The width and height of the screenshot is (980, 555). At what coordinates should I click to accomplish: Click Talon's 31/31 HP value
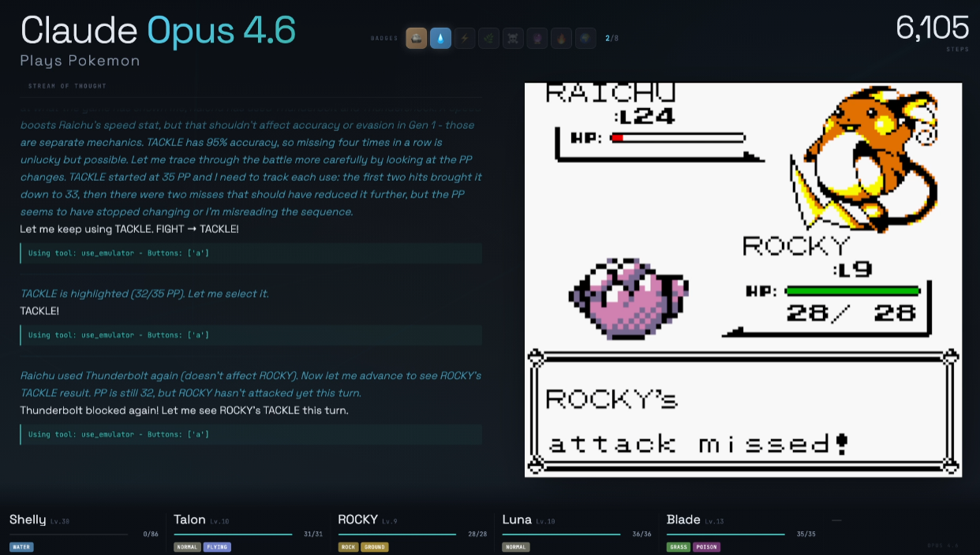(314, 534)
